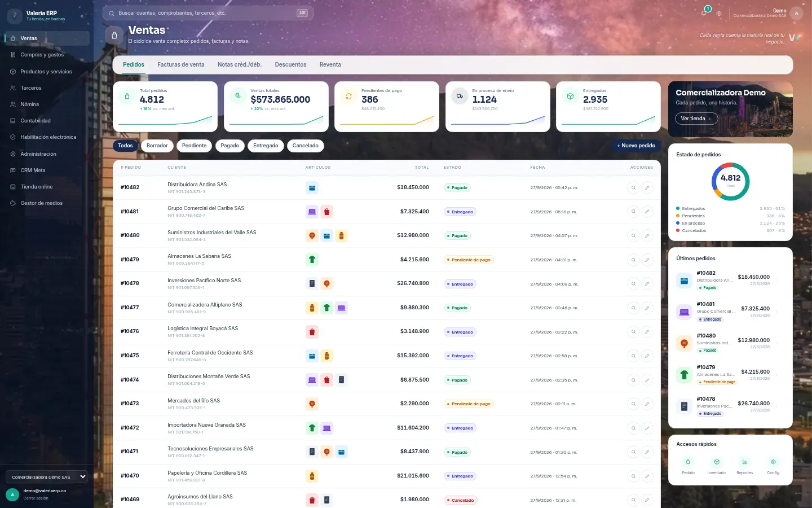Filter orders by Pendiente status
This screenshot has height=508, width=812.
pos(194,146)
